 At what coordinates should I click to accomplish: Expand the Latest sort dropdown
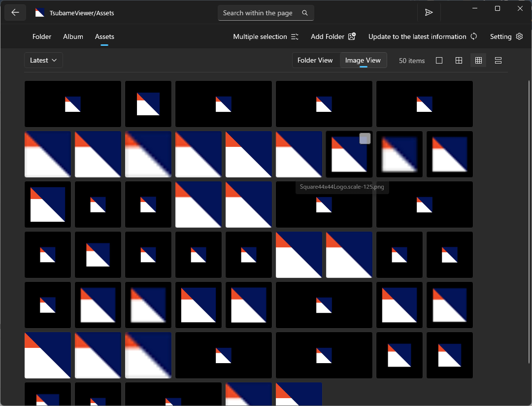click(x=43, y=61)
